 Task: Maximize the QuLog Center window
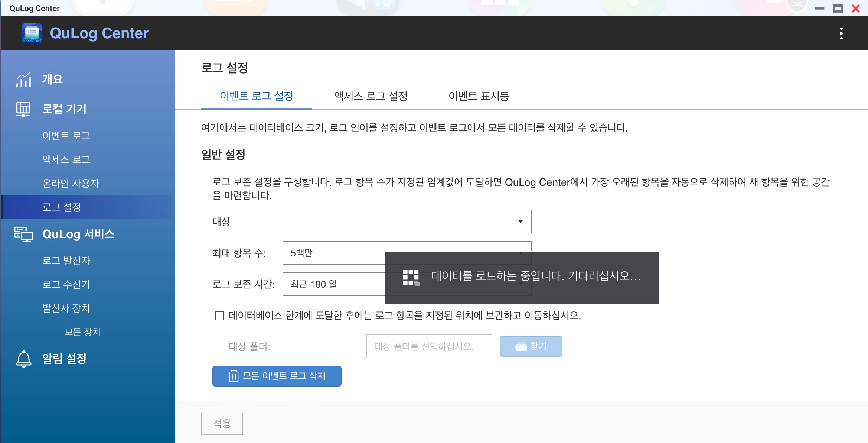click(838, 9)
